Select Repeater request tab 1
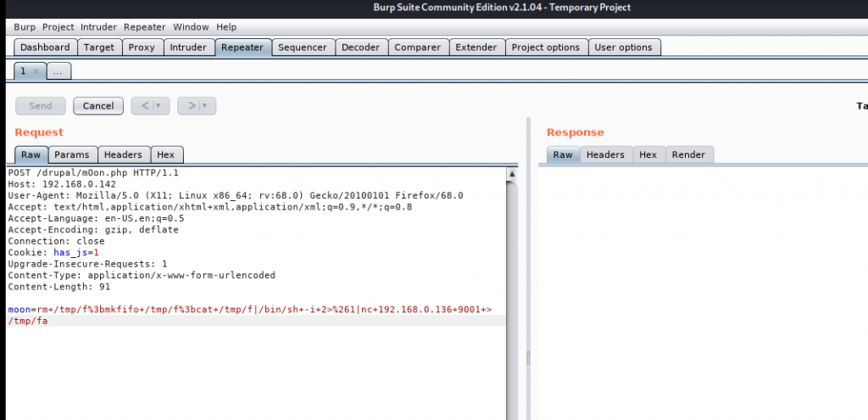 pos(24,71)
